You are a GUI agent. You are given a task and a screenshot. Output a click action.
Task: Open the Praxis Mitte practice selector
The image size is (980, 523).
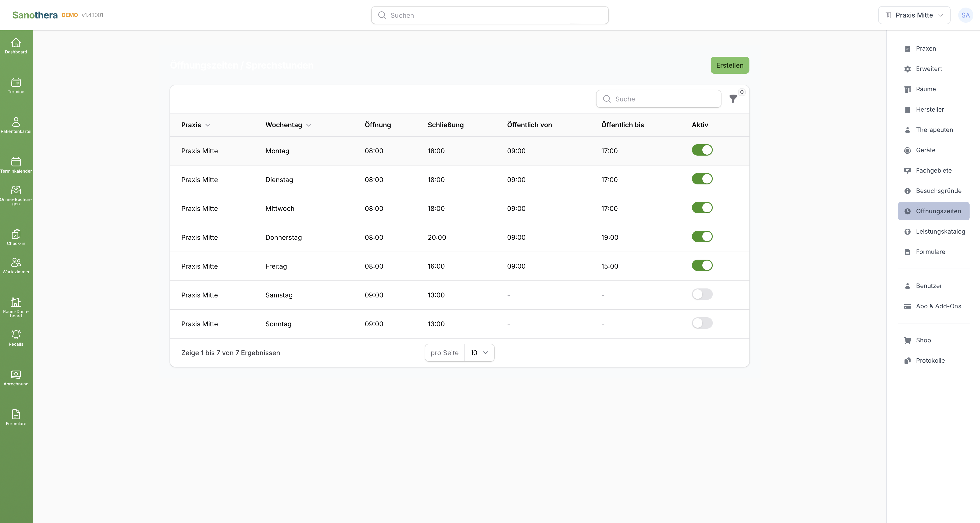tap(914, 15)
